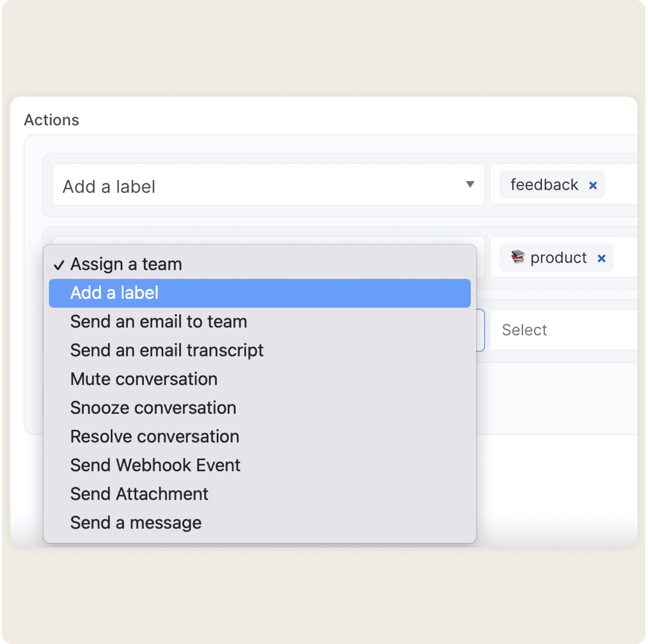Click the checkmark next to Assign a team
648x644 pixels.
[x=59, y=264]
